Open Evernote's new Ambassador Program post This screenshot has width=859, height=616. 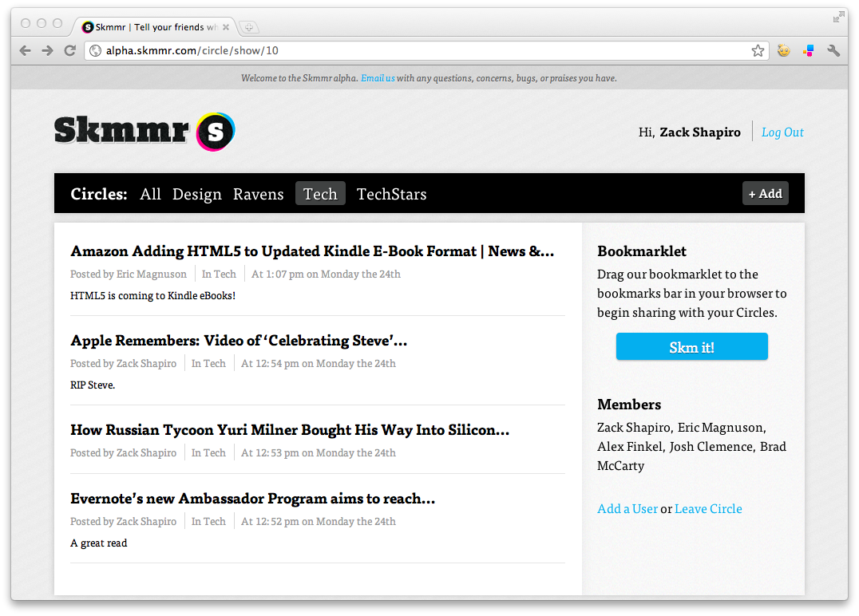(x=252, y=498)
